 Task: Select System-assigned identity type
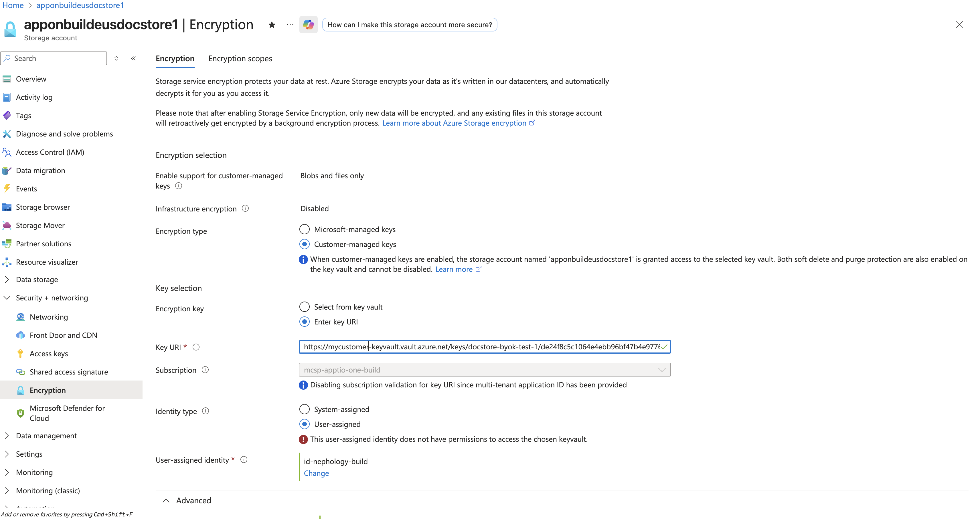pyautogui.click(x=304, y=409)
